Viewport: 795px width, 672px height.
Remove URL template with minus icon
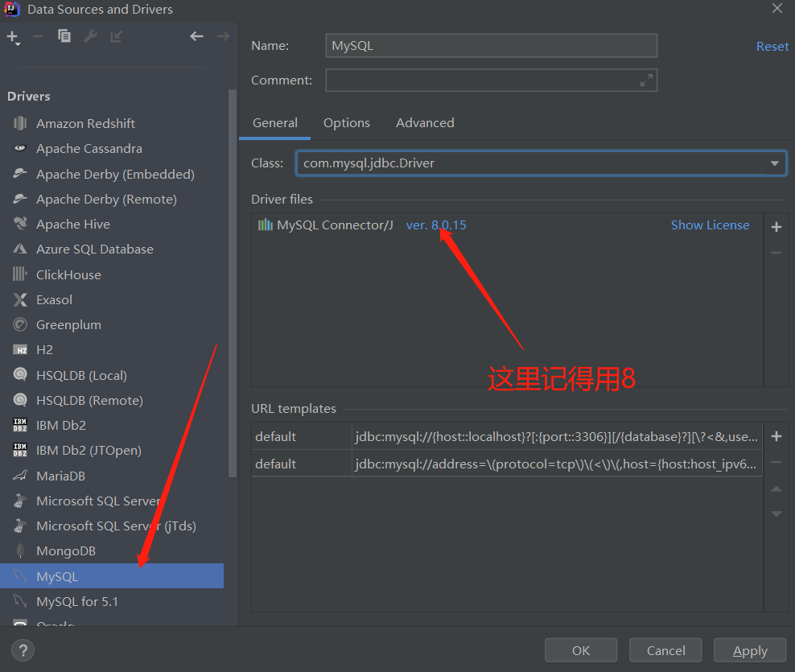pos(776,462)
